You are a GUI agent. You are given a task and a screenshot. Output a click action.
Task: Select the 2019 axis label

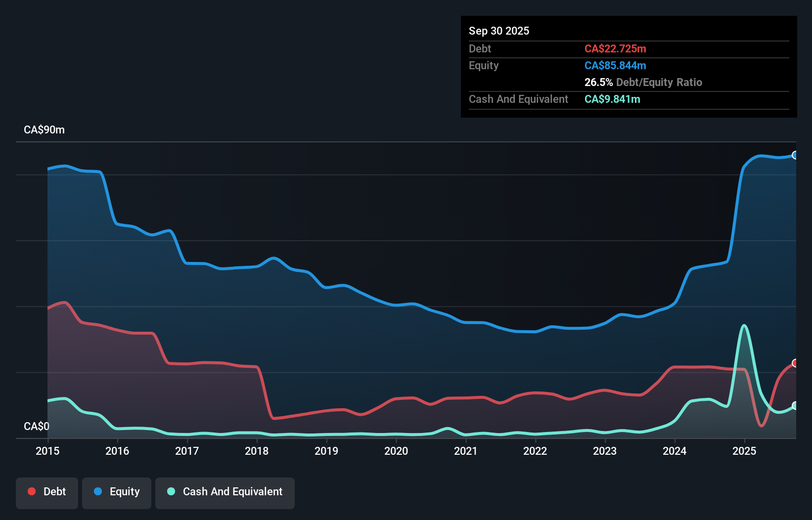point(326,451)
